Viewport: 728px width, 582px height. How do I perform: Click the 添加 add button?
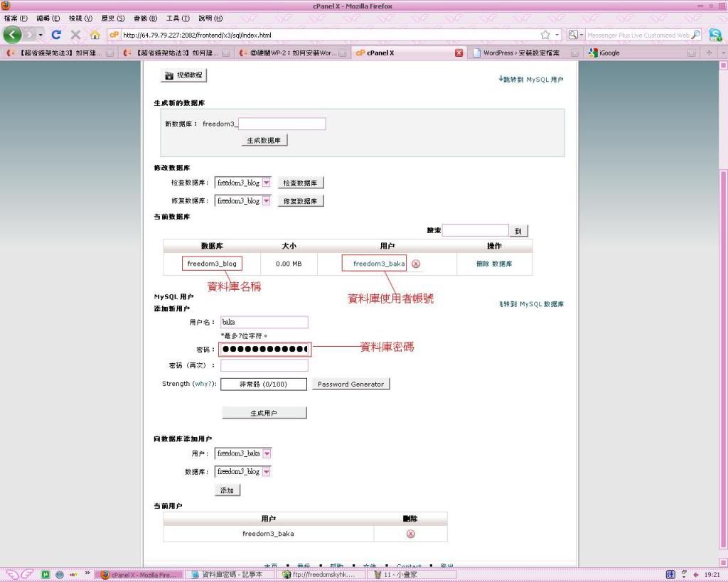point(227,490)
